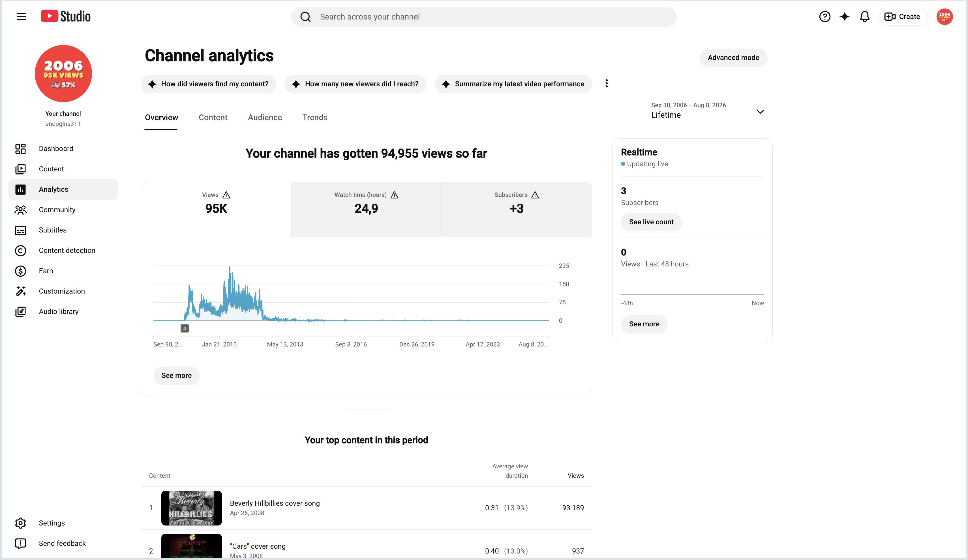
Task: Switch to the Trends tab
Action: point(315,117)
